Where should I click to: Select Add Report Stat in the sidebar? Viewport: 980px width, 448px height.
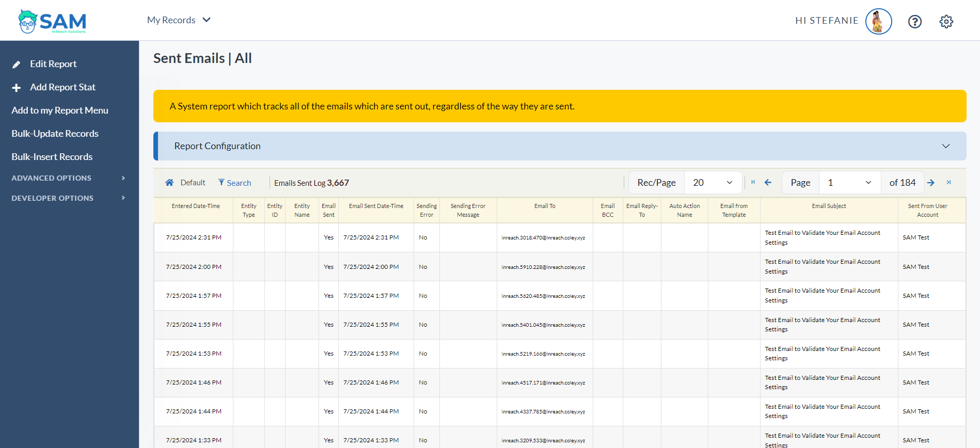point(62,87)
